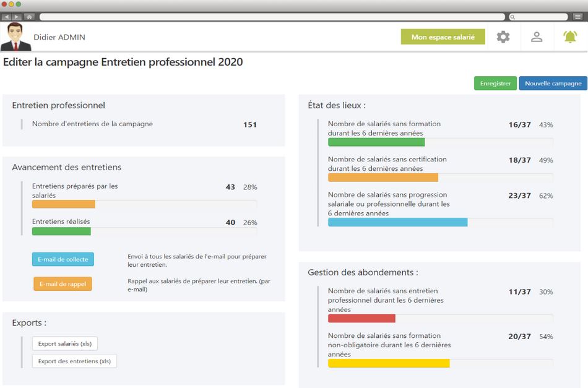
Task: Open the browser hamburger menu
Action: click(x=577, y=17)
